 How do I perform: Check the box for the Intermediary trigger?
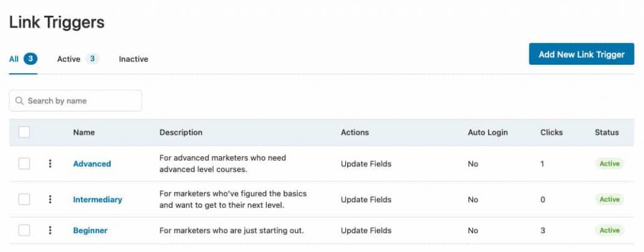[25, 200]
